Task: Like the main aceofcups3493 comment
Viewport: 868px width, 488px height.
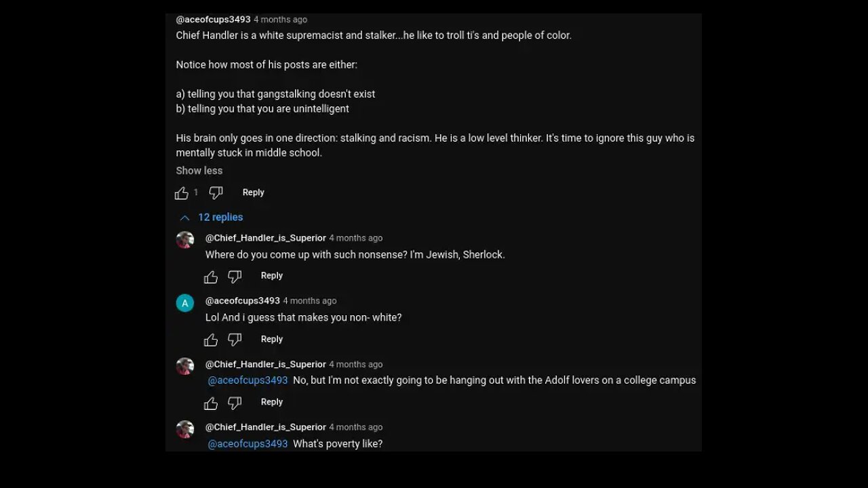Action: (182, 193)
